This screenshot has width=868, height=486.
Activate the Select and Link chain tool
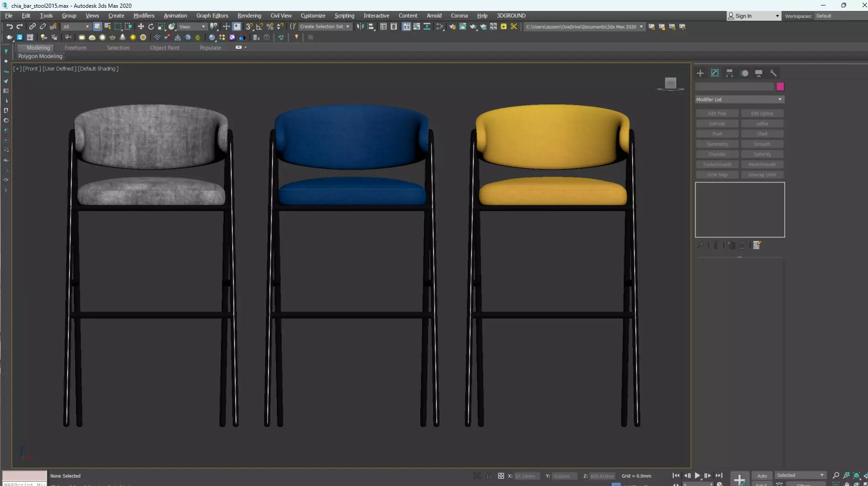[x=32, y=26]
